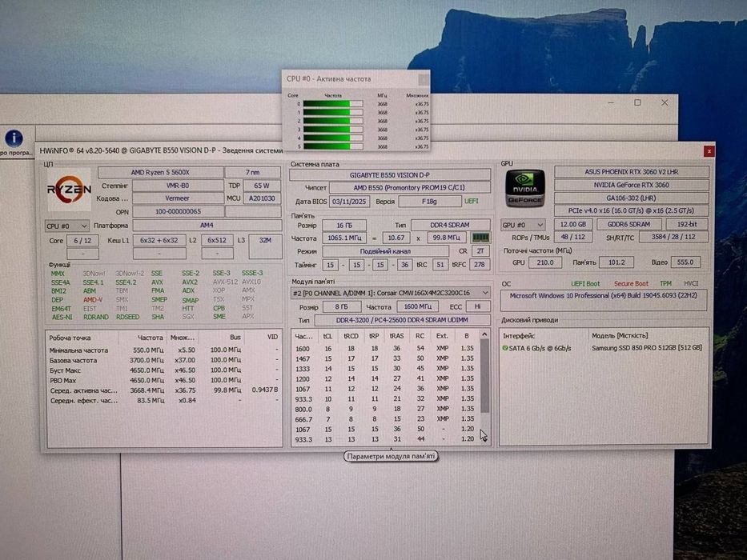Click the PCIe v4.0 x16 link field
The height and width of the screenshot is (560, 747).
pos(631,210)
